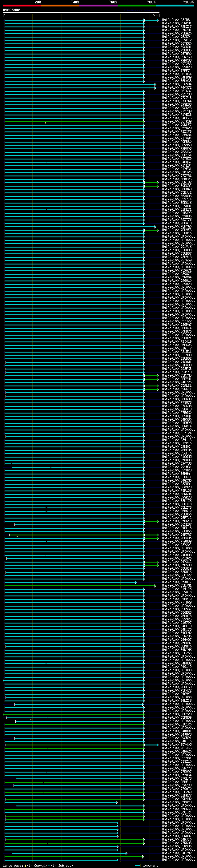Click the cyan alignment bar of UniRef100_A9NZI7
Viewport: 197px width, 868px height.
click(74, 26)
